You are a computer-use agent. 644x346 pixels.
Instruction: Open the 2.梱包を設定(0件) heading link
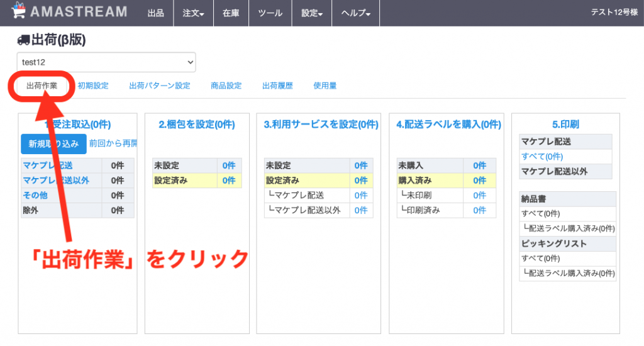(x=197, y=125)
